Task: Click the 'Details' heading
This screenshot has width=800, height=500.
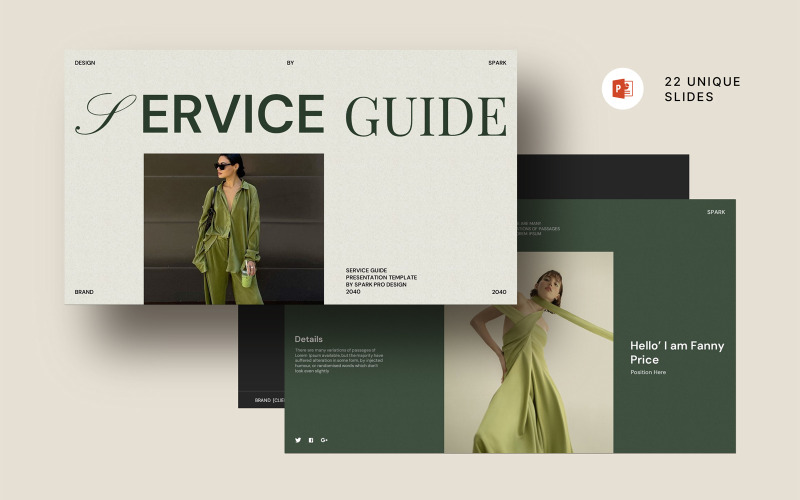Action: pos(308,339)
